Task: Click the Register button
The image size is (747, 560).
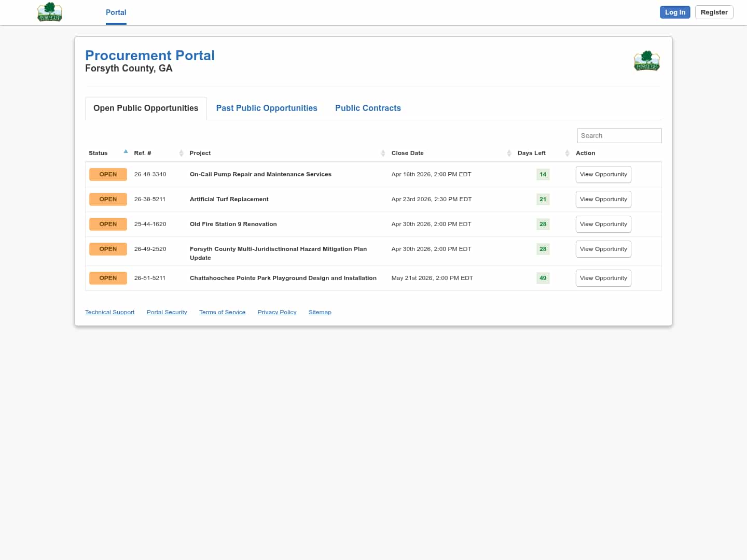Action: 714,12
